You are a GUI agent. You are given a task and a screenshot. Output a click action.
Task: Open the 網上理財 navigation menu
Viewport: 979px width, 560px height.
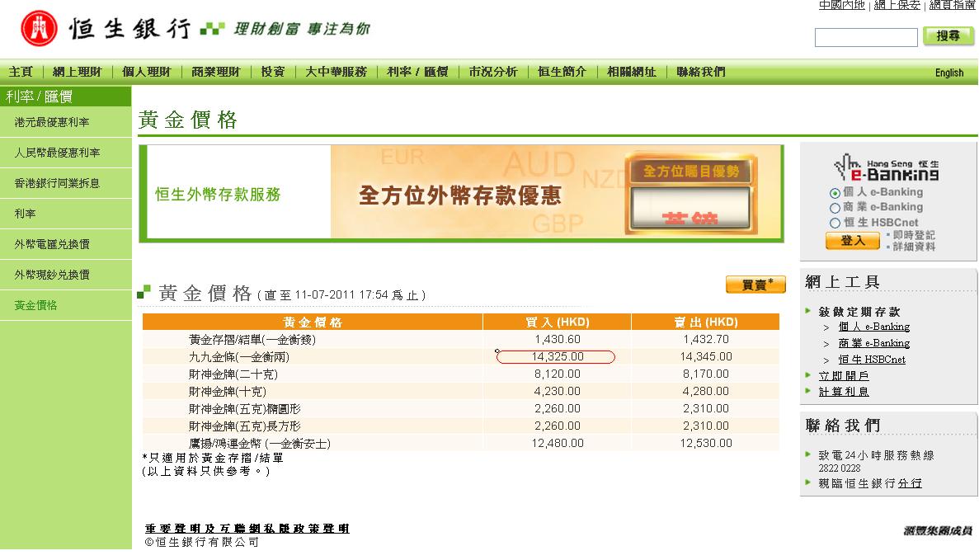pos(77,72)
